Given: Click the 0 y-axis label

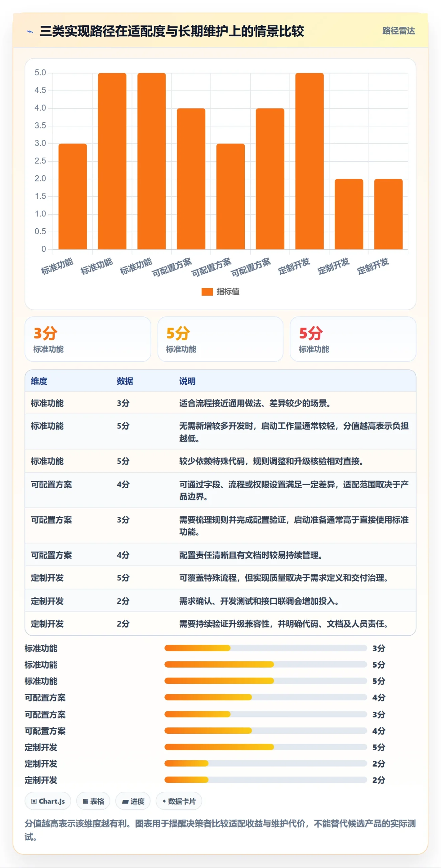Looking at the screenshot, I should pos(44,249).
